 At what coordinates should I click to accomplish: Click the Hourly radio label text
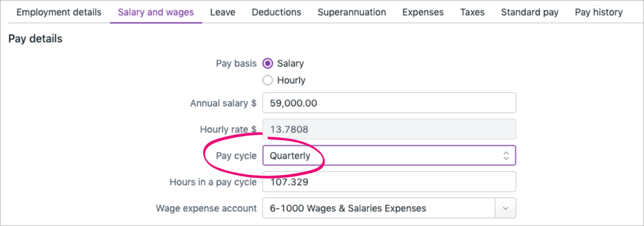point(291,80)
